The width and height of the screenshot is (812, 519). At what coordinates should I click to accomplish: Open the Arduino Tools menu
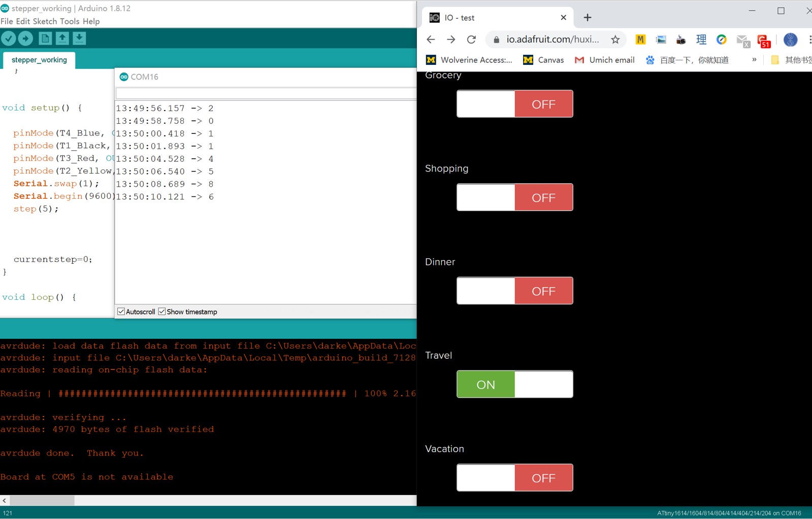click(x=70, y=21)
